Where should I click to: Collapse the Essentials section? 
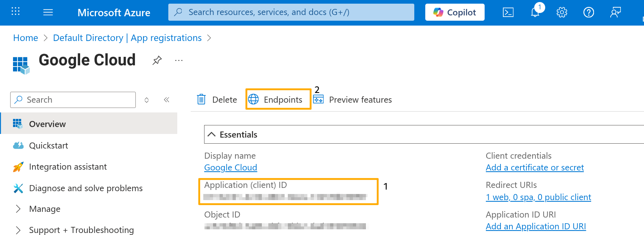[211, 134]
